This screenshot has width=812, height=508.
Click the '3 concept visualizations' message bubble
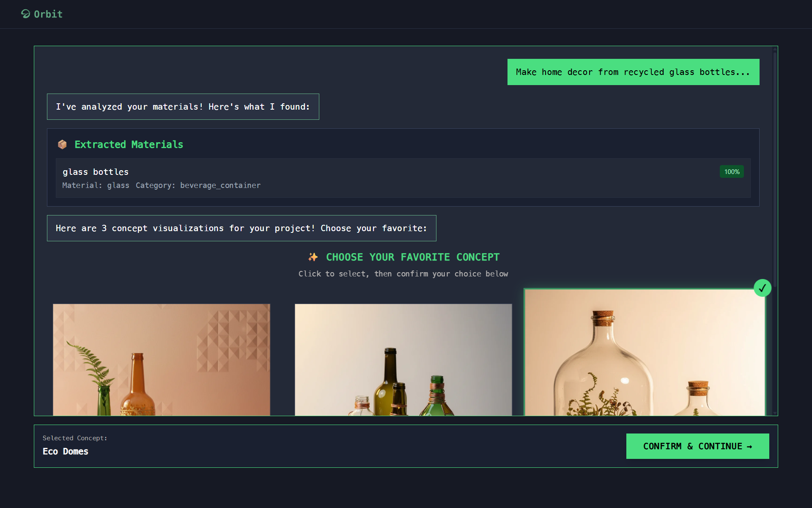coord(241,228)
